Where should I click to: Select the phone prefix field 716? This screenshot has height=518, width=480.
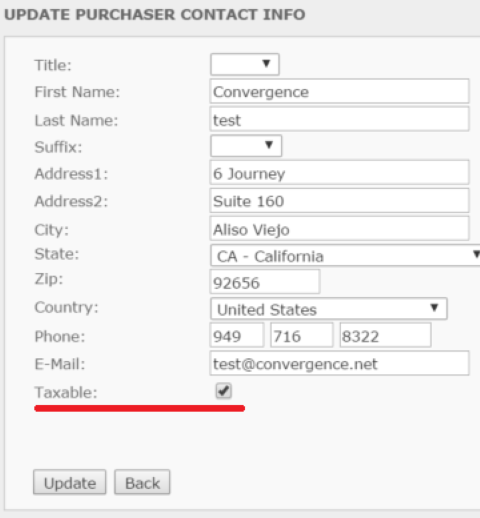pos(302,335)
